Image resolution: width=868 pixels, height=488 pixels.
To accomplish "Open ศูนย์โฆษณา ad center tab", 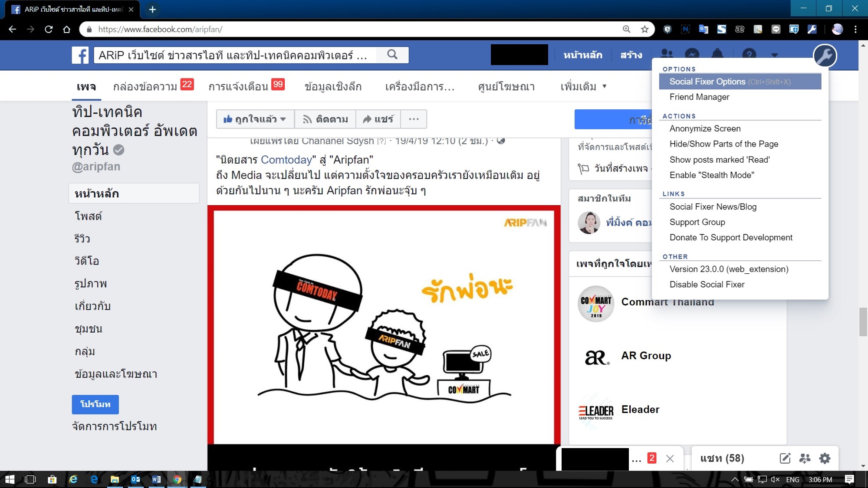I will 506,86.
